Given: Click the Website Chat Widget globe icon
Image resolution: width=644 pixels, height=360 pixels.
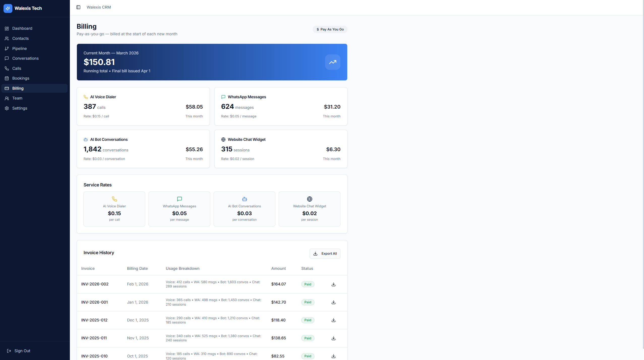Looking at the screenshot, I should [309, 199].
